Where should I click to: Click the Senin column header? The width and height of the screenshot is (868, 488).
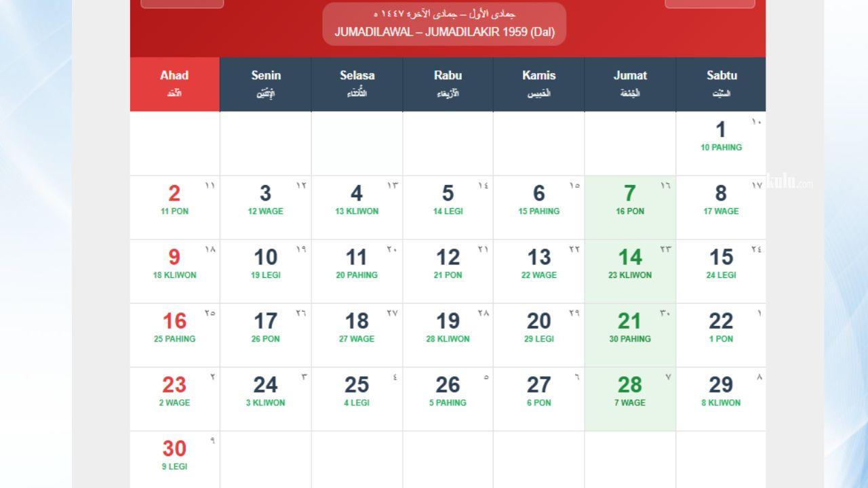[x=265, y=83]
